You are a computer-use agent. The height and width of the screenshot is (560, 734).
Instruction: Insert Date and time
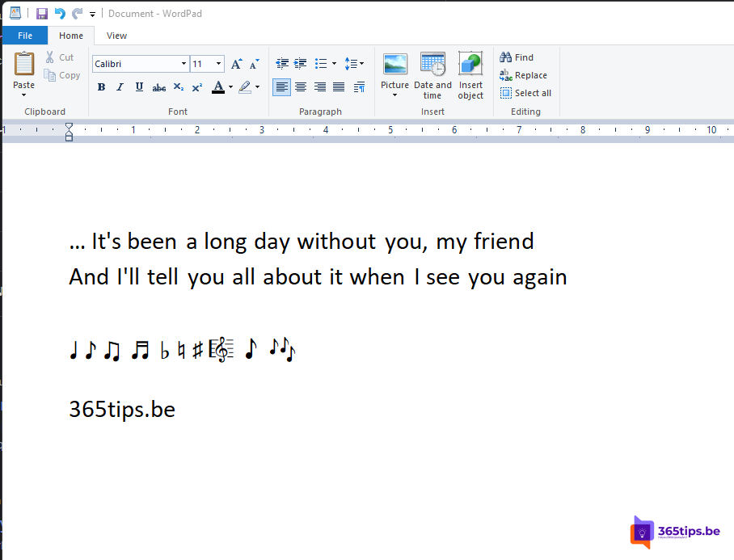click(432, 75)
